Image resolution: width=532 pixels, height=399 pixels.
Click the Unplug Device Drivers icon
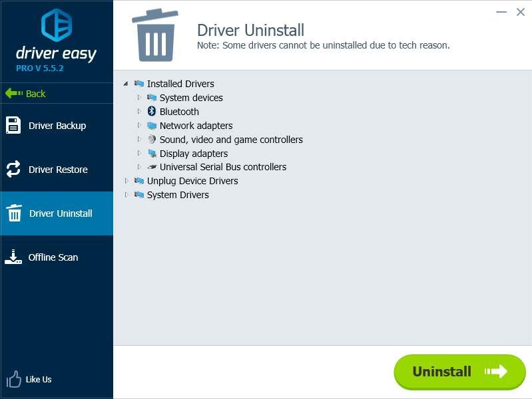tap(139, 181)
